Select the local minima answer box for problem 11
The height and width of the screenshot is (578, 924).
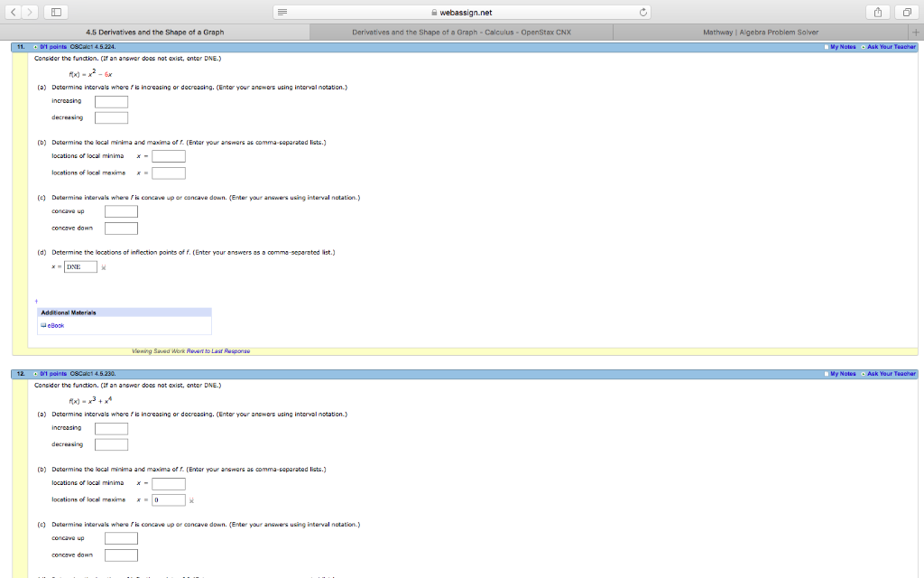click(168, 155)
